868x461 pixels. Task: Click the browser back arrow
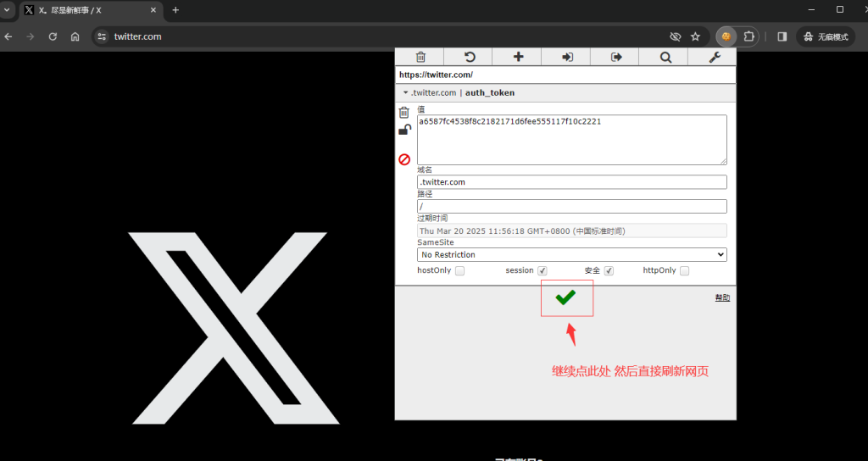(x=8, y=36)
